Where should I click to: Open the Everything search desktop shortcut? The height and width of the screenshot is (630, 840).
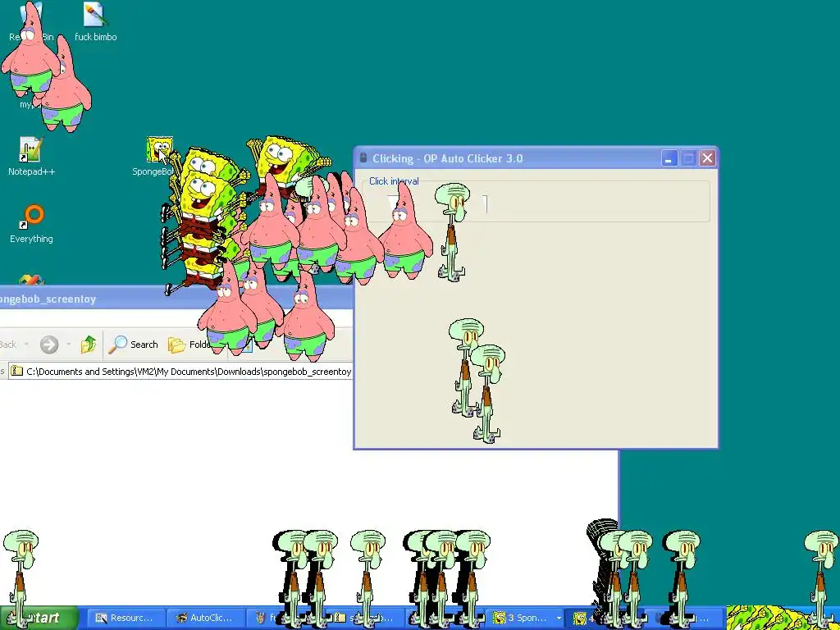(32, 223)
